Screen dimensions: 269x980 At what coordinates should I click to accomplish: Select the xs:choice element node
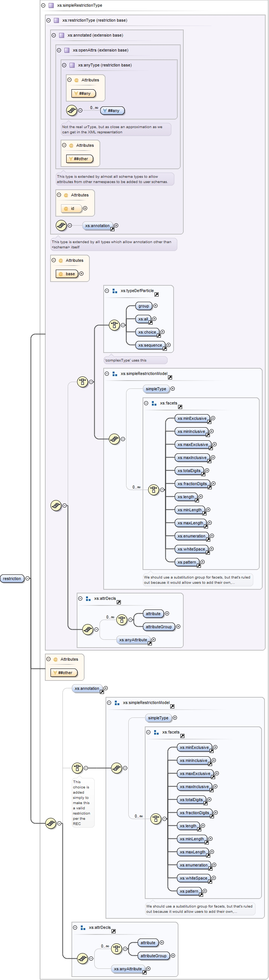click(x=147, y=332)
